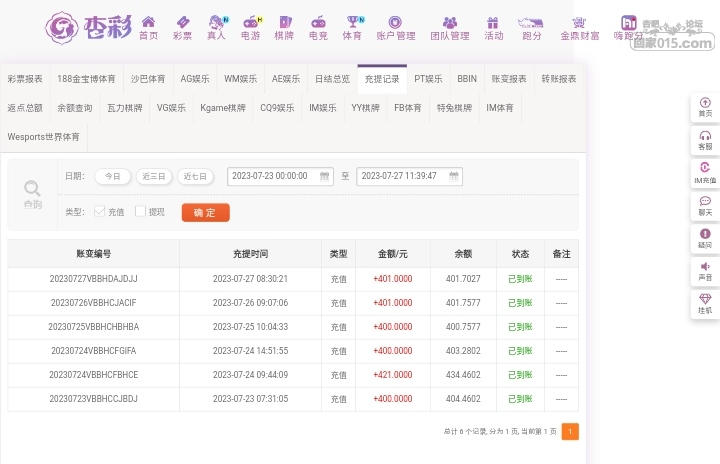Switch to the 沙巴体育 tab
The image size is (720, 464).
click(x=148, y=79)
